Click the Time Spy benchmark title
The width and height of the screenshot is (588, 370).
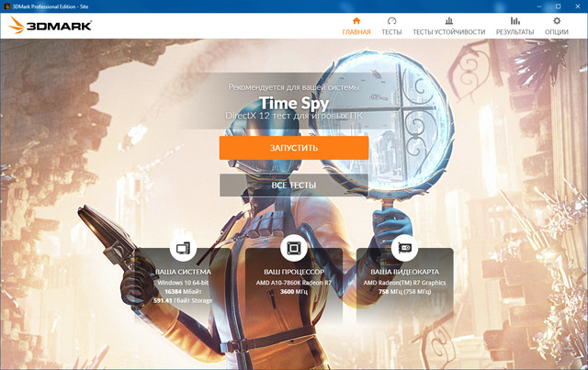pos(293,103)
